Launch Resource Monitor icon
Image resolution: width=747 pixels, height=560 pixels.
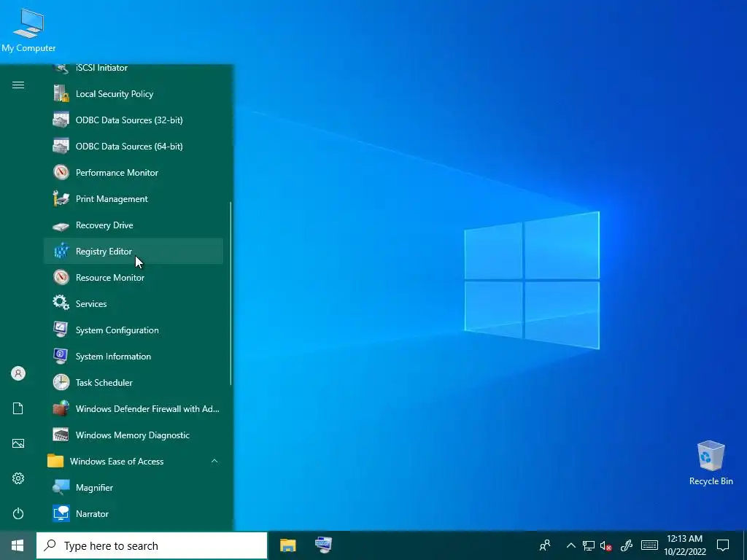click(x=61, y=278)
